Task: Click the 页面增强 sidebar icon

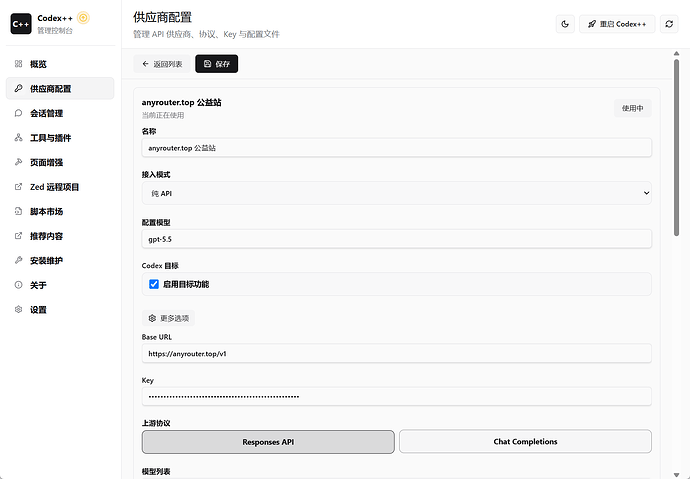Action: pyautogui.click(x=18, y=162)
